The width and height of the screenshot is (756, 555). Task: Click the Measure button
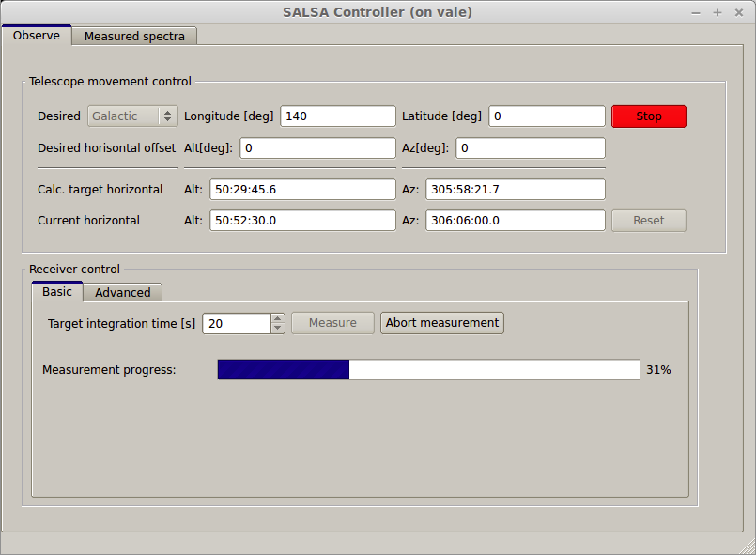pyautogui.click(x=332, y=323)
